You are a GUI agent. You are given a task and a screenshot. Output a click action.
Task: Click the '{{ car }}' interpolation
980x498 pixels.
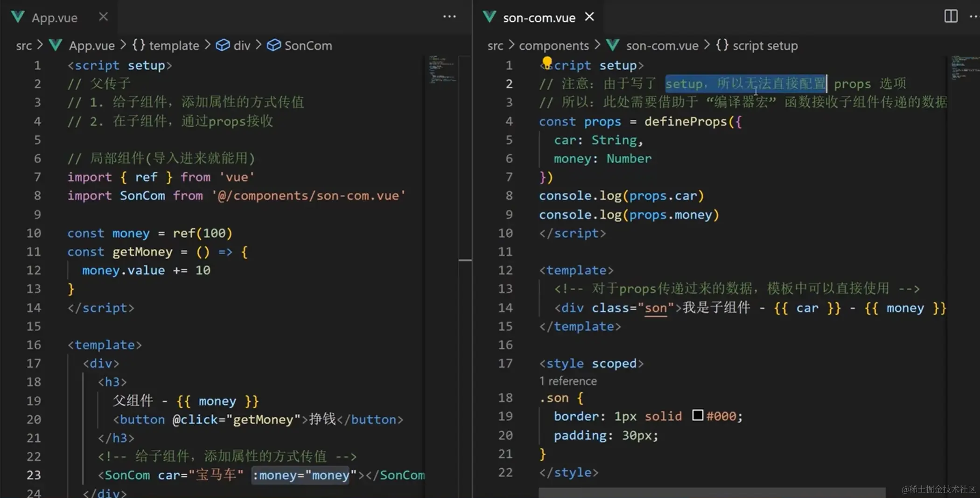click(x=807, y=308)
